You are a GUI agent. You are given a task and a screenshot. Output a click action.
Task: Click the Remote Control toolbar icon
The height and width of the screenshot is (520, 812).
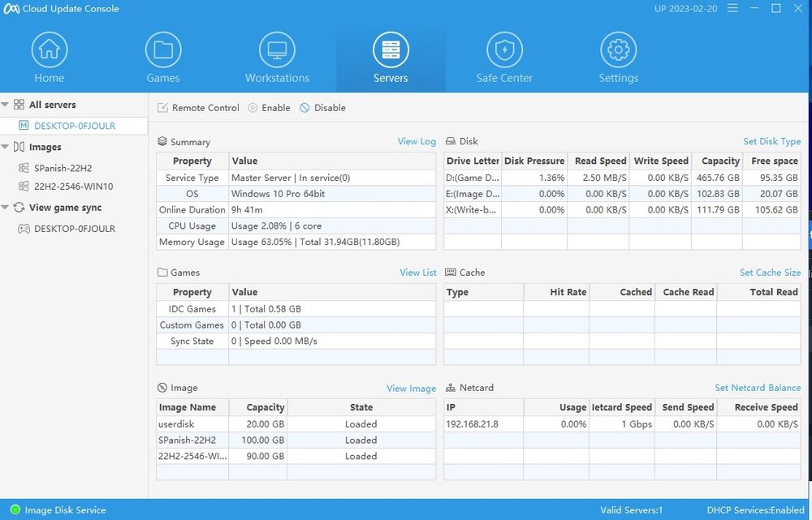click(162, 108)
